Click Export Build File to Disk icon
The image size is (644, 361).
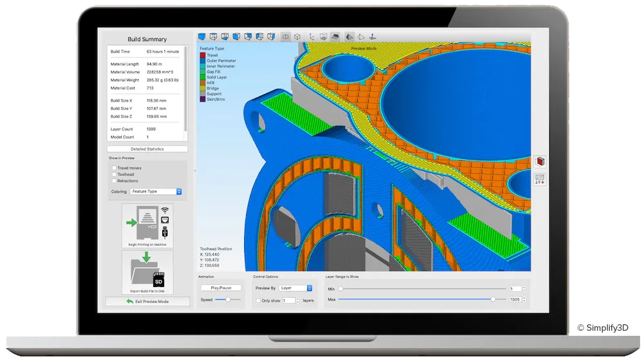[x=147, y=272]
